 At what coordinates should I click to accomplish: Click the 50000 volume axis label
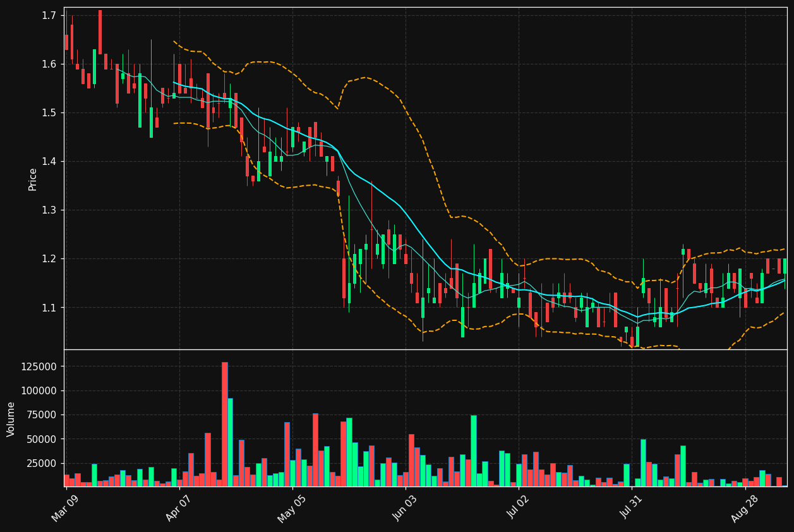(x=42, y=439)
